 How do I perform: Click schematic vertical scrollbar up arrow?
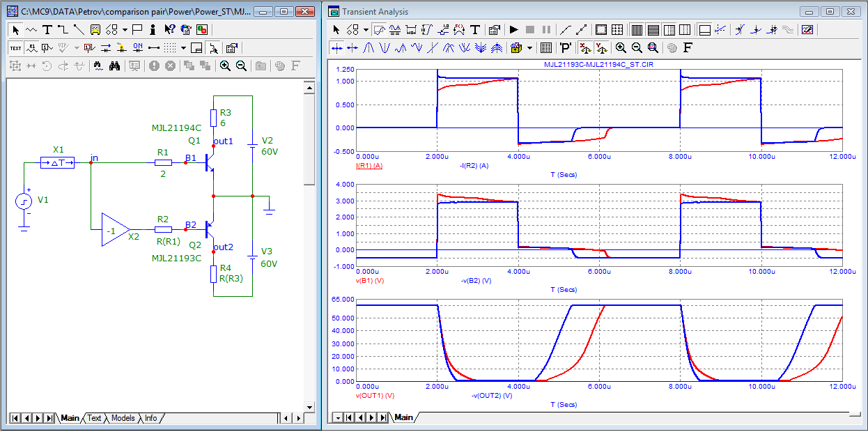tap(309, 87)
